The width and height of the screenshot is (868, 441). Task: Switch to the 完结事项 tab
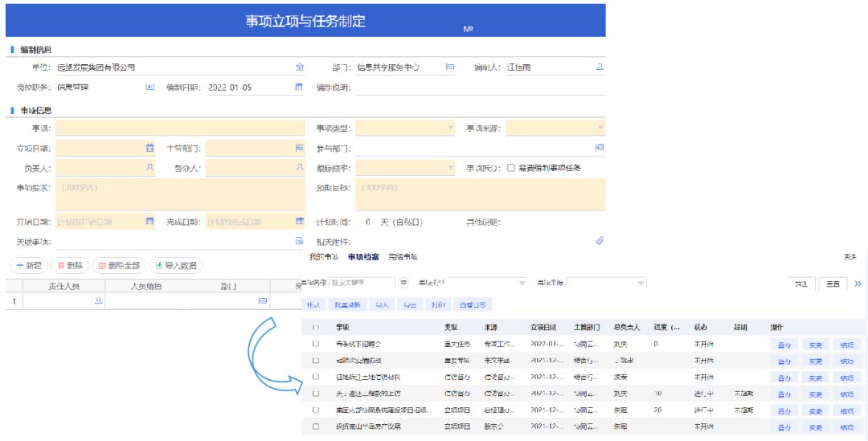403,257
